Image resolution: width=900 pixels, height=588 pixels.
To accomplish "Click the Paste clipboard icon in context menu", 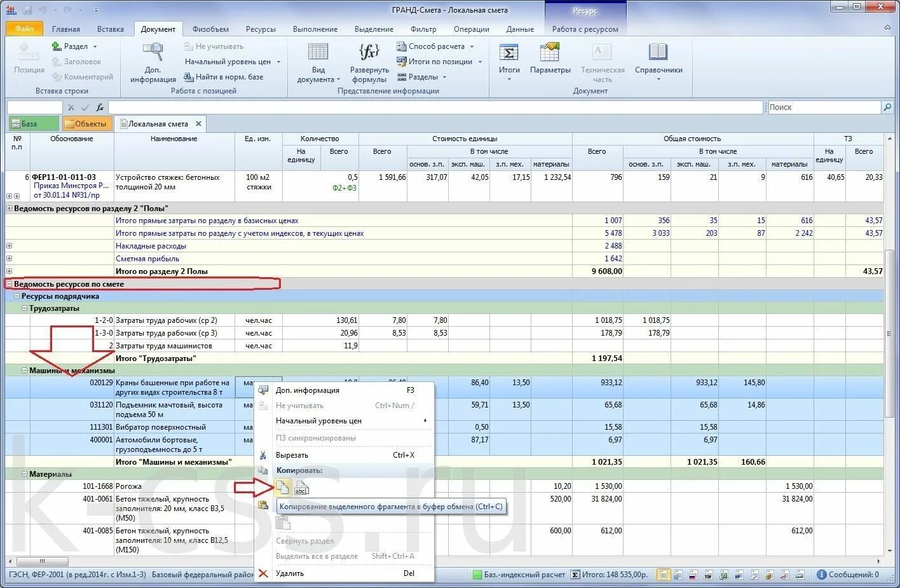I will (x=263, y=505).
